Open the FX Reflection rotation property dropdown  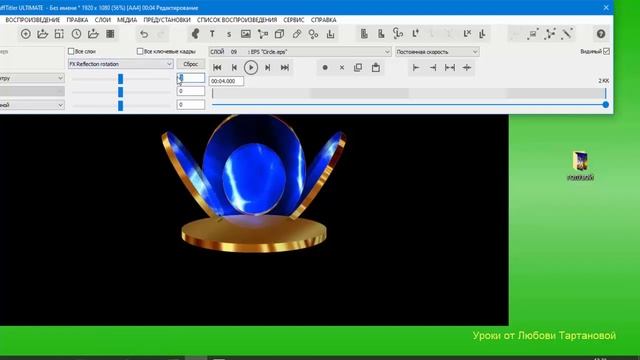tap(121, 64)
